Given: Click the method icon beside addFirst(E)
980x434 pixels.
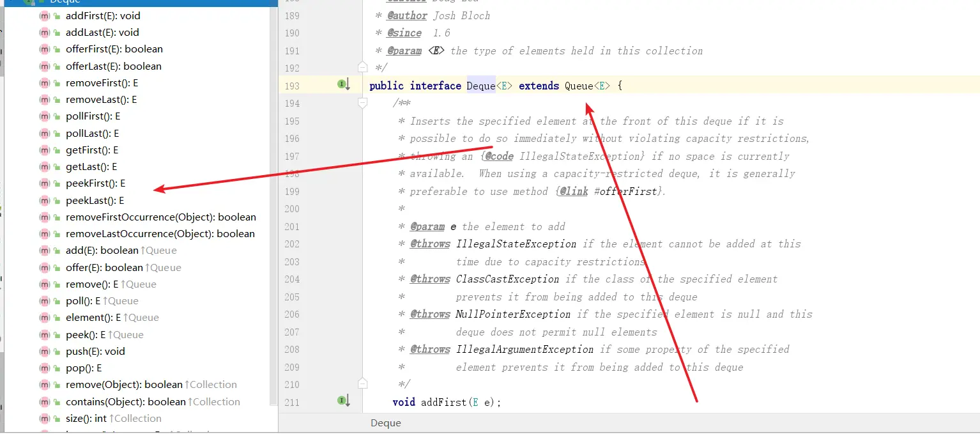Looking at the screenshot, I should click(44, 15).
